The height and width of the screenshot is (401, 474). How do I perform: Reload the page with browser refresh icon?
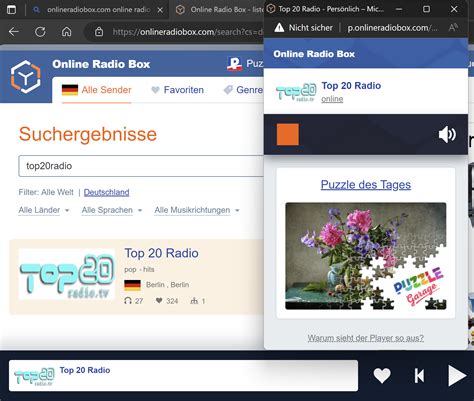click(40, 32)
